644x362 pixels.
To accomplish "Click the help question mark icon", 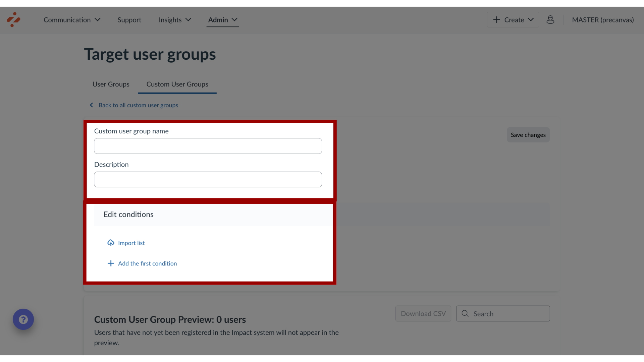I will pos(23,319).
